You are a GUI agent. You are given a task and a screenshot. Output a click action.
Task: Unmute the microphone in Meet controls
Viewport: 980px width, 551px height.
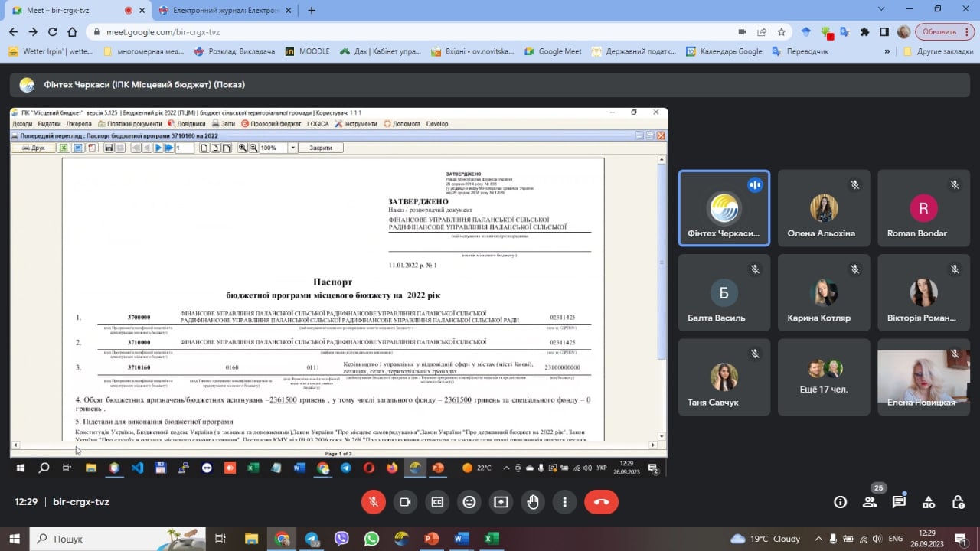pyautogui.click(x=374, y=502)
